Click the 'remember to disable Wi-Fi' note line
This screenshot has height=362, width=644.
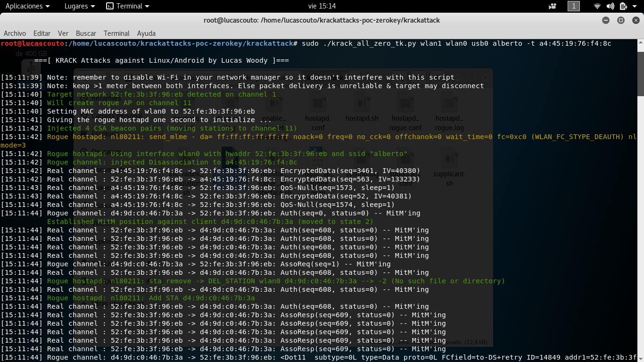227,77
